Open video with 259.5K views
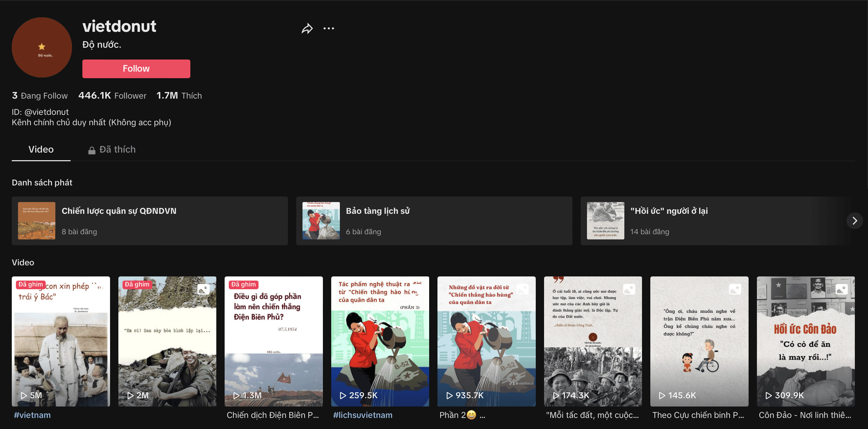 point(380,341)
